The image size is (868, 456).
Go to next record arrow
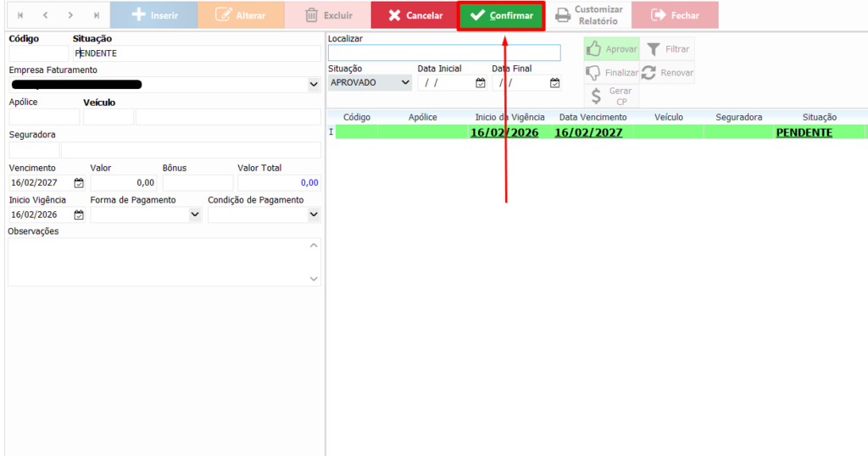click(x=71, y=15)
